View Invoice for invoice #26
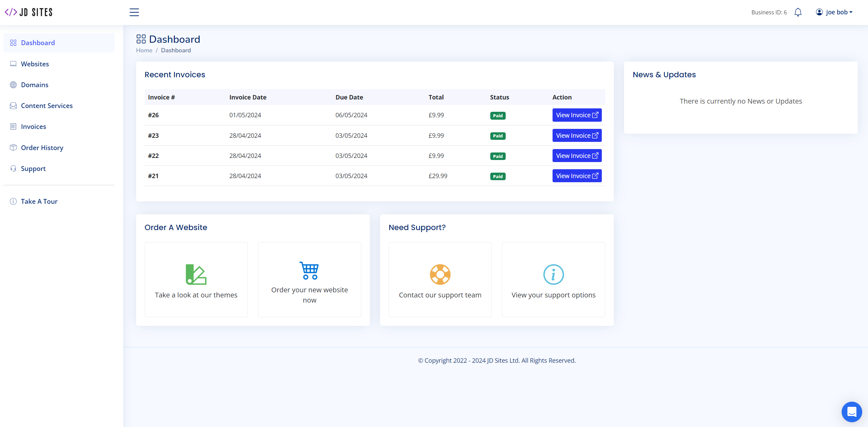Image resolution: width=868 pixels, height=427 pixels. click(577, 115)
